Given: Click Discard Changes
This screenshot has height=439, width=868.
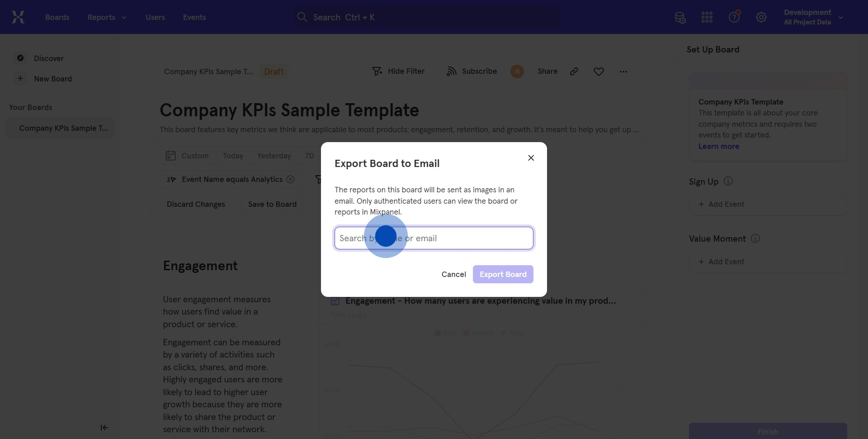Looking at the screenshot, I should point(196,205).
